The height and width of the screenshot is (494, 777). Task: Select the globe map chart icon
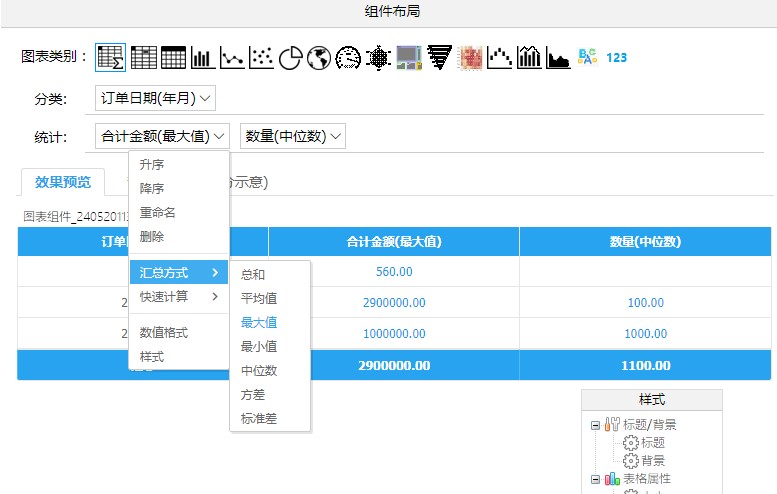(319, 58)
